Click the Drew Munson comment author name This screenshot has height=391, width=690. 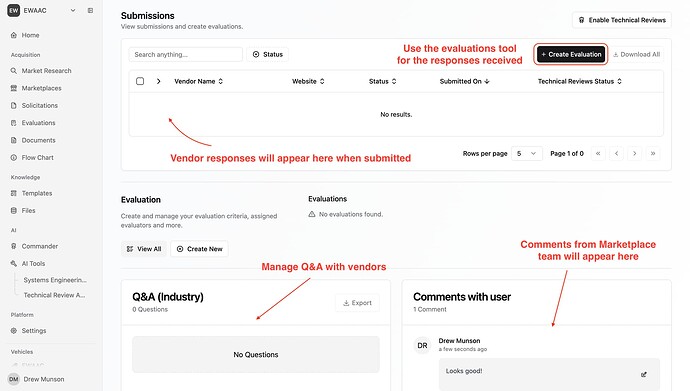[459, 341]
